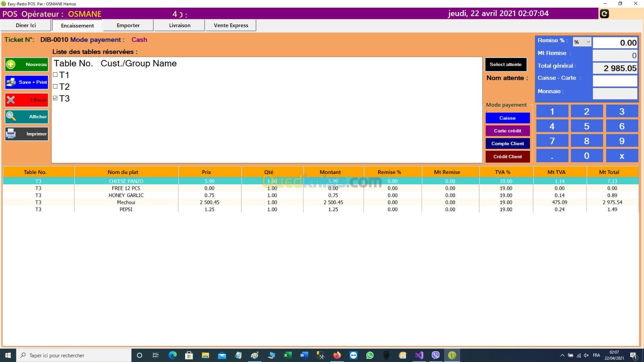Switch to the Emporter tab
The height and width of the screenshot is (362, 644).
click(128, 25)
